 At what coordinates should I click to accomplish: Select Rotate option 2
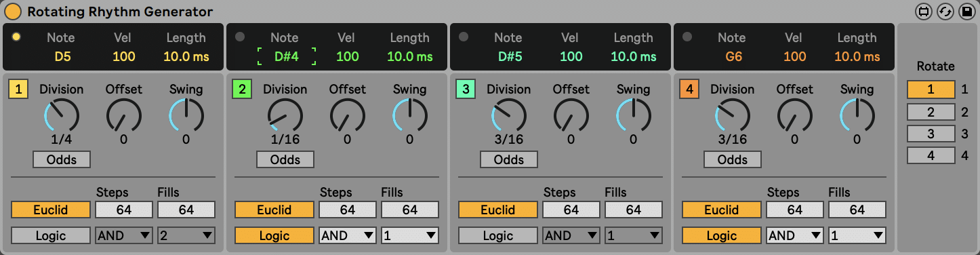coord(931,112)
